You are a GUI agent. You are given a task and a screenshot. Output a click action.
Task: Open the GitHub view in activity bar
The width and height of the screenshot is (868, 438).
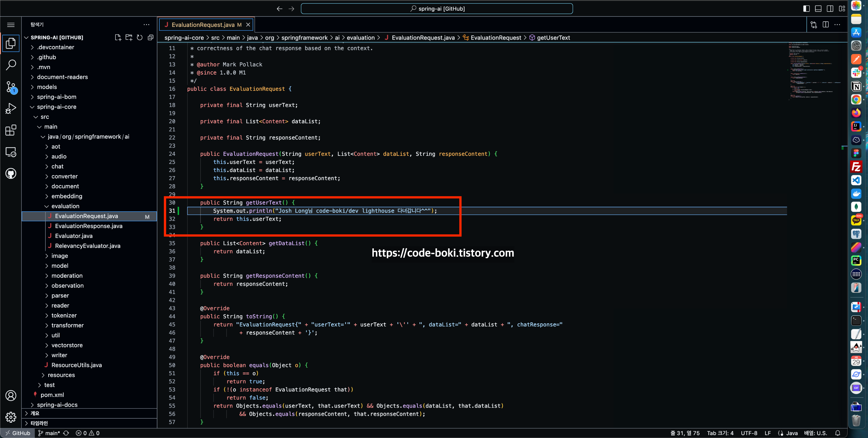click(x=11, y=174)
